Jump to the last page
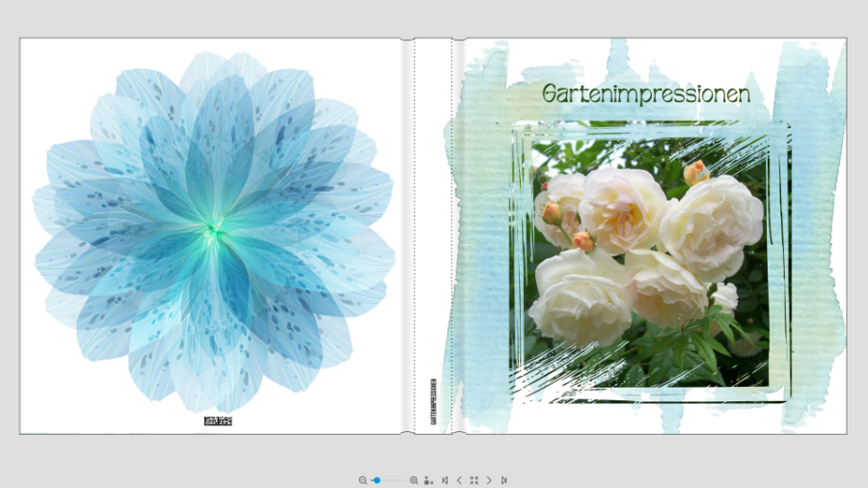The width and height of the screenshot is (868, 488). tap(503, 480)
